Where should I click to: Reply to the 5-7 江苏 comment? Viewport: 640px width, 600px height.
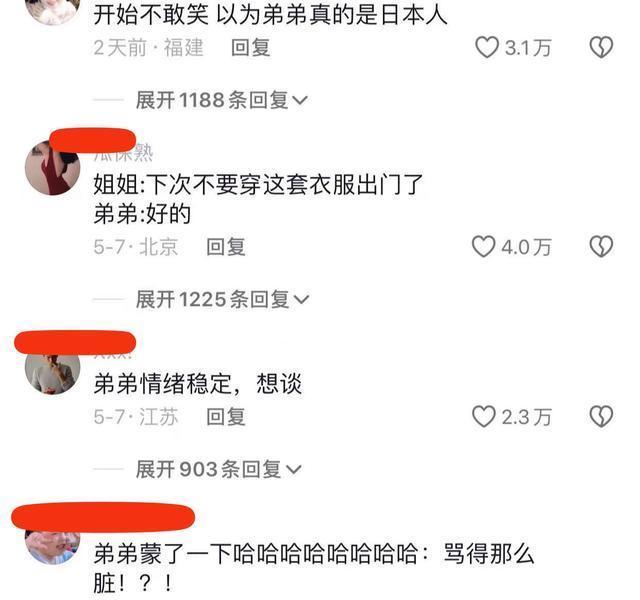pos(226,417)
